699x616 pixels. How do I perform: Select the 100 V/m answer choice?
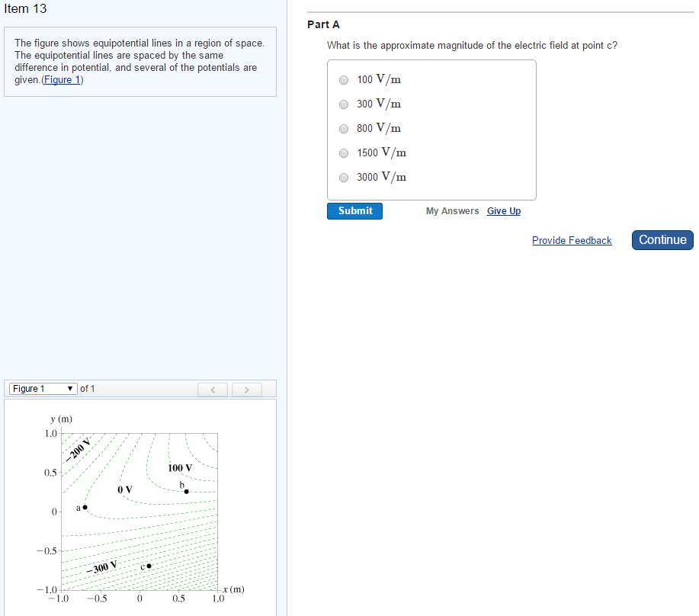pos(344,80)
